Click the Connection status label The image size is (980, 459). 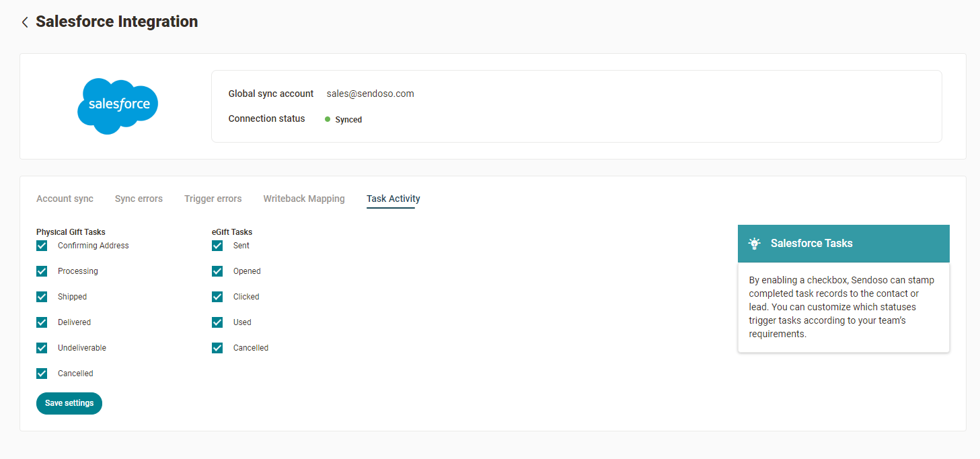click(266, 118)
